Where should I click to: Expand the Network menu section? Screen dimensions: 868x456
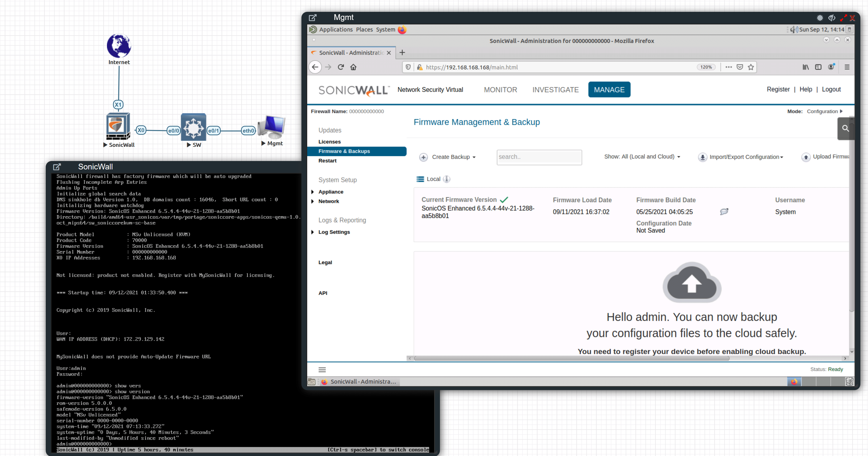pos(312,201)
